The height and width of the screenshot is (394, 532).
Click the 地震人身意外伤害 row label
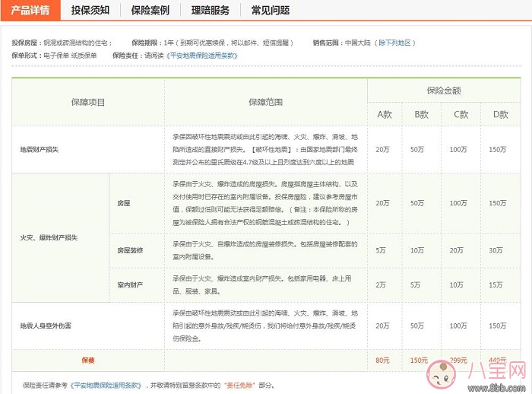click(46, 326)
